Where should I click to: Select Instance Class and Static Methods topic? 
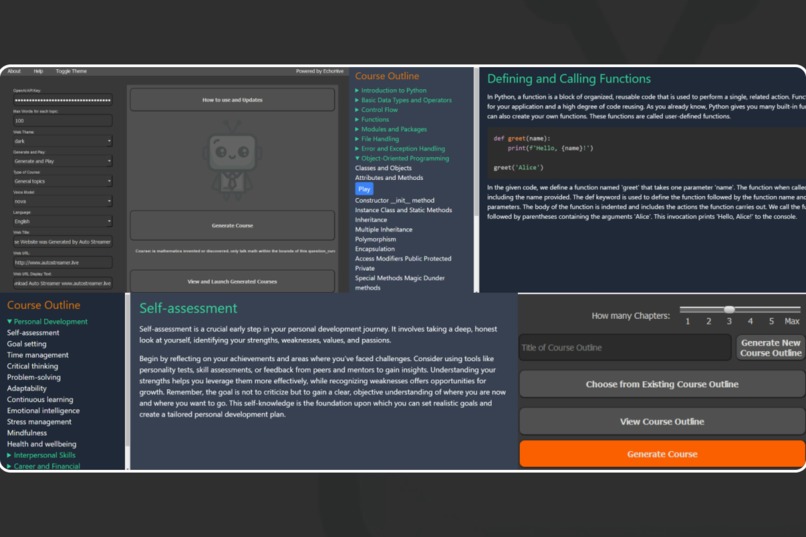404,210
